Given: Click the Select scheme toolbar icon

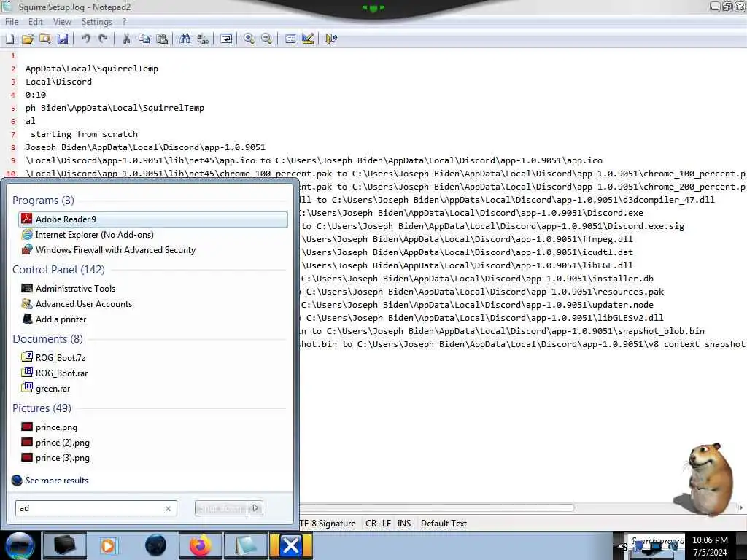Looking at the screenshot, I should pyautogui.click(x=290, y=39).
